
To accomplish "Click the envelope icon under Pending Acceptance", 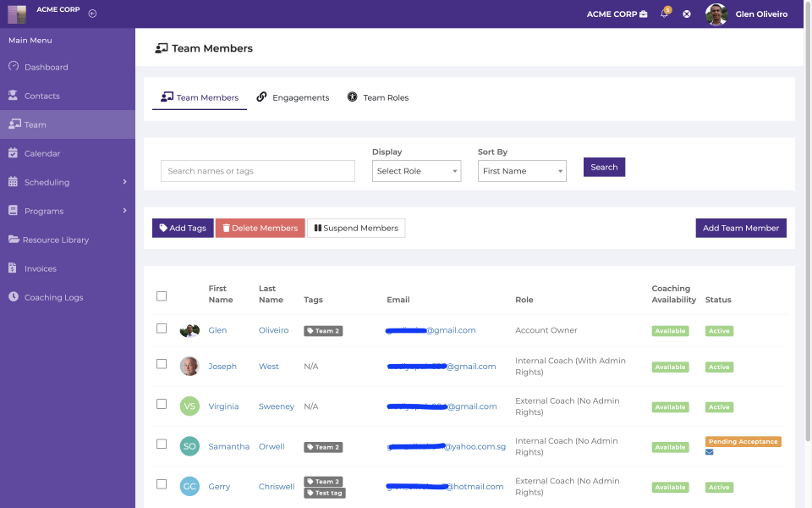I will (x=710, y=452).
